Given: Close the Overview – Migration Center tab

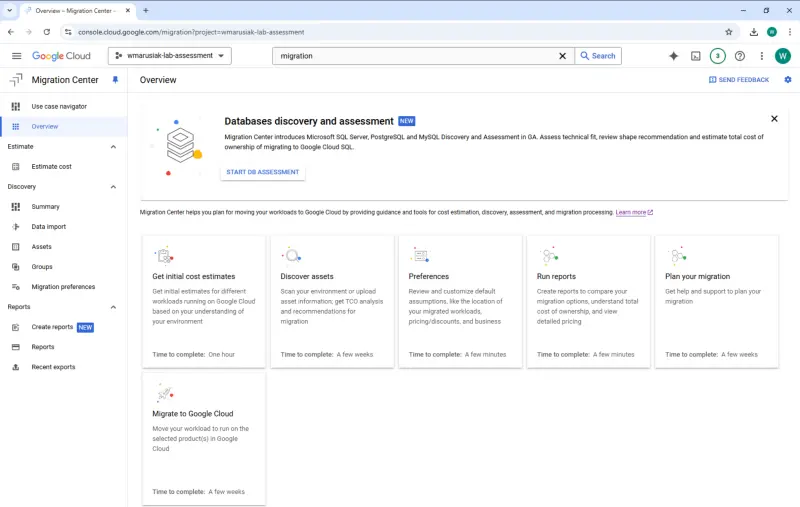Looking at the screenshot, I should coord(128,10).
